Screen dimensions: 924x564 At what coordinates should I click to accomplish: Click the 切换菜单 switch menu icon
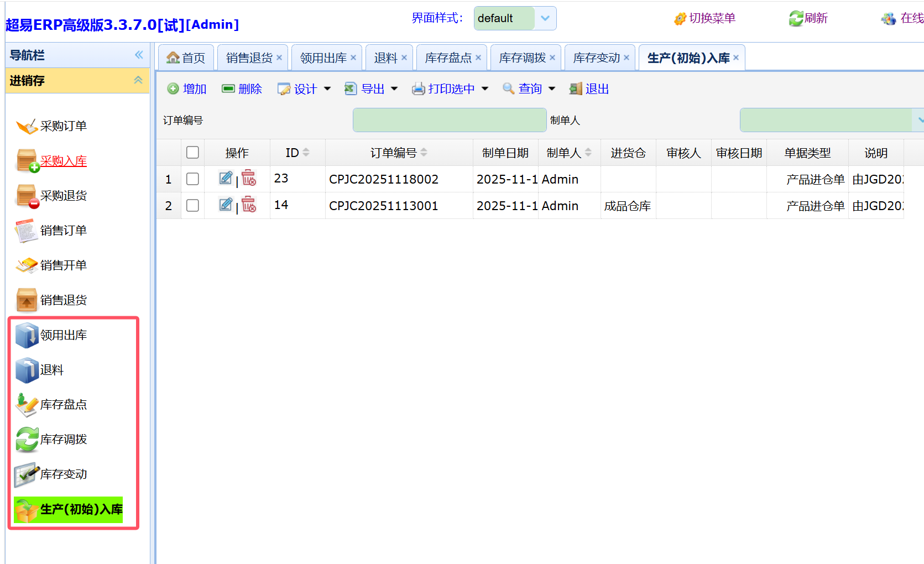[680, 19]
